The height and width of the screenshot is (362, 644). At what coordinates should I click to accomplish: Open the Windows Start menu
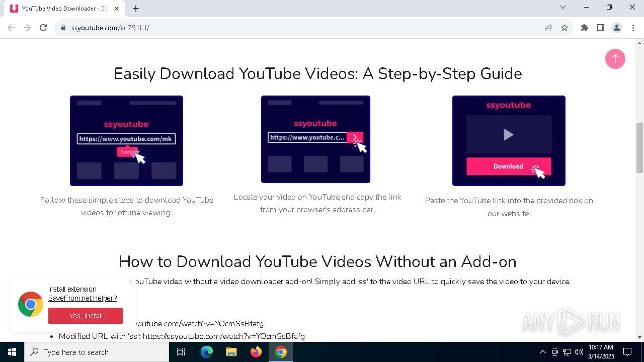12,352
